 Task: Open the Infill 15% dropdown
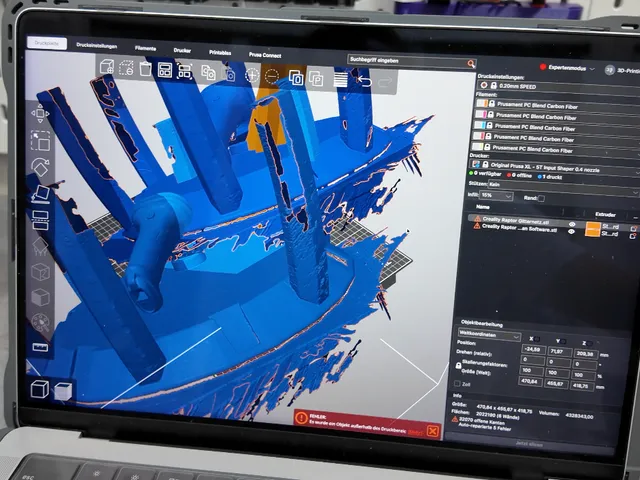pos(496,196)
